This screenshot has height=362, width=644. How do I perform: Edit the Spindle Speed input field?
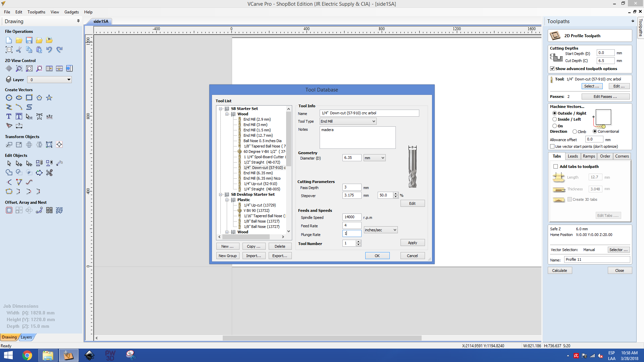(352, 217)
